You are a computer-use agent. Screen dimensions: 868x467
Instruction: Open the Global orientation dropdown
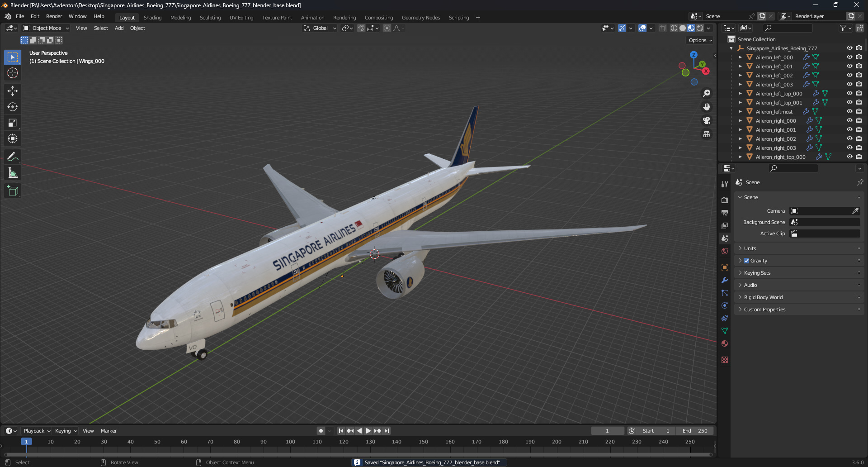point(320,28)
